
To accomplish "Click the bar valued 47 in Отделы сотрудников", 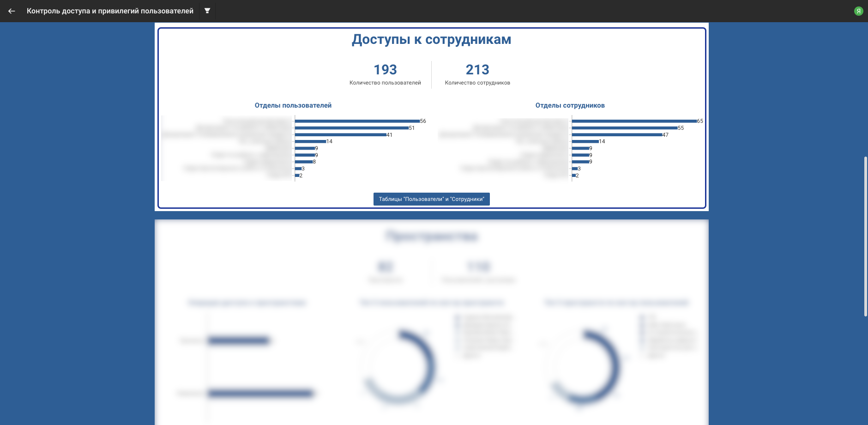I will point(617,135).
